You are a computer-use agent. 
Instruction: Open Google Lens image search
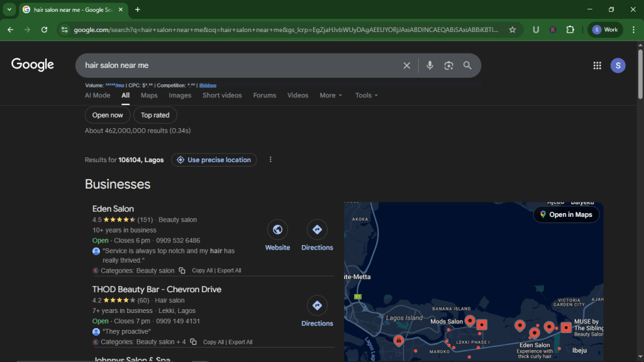point(448,65)
